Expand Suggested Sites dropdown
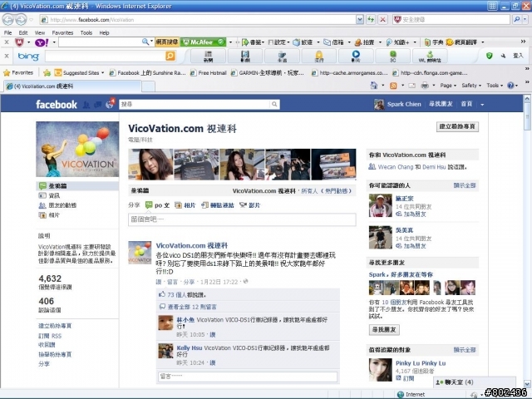532x399 pixels. tap(102, 73)
